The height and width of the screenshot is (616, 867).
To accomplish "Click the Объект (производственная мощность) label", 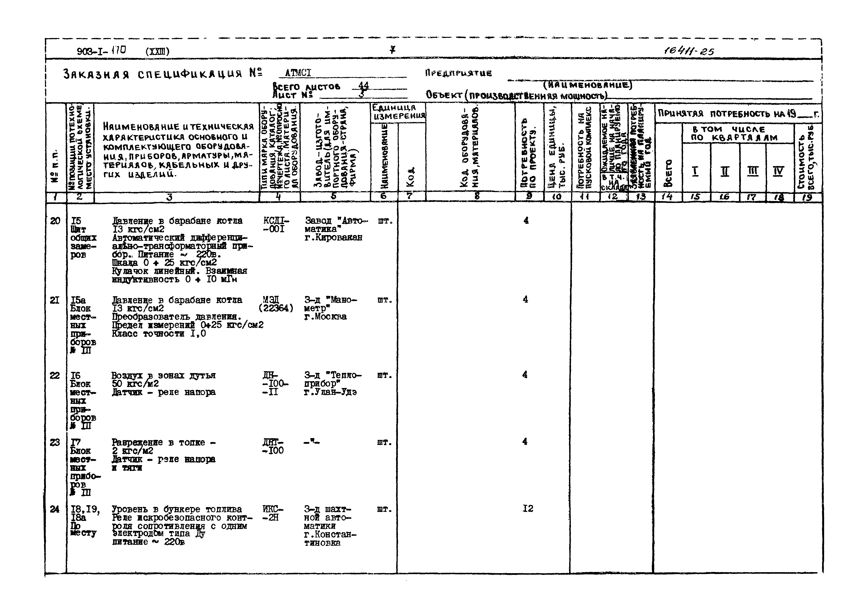I will (516, 95).
